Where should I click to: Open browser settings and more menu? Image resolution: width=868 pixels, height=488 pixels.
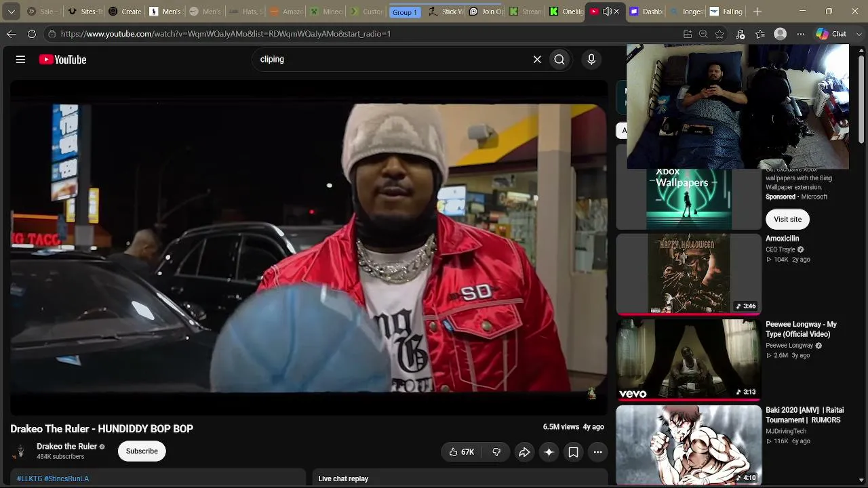801,34
